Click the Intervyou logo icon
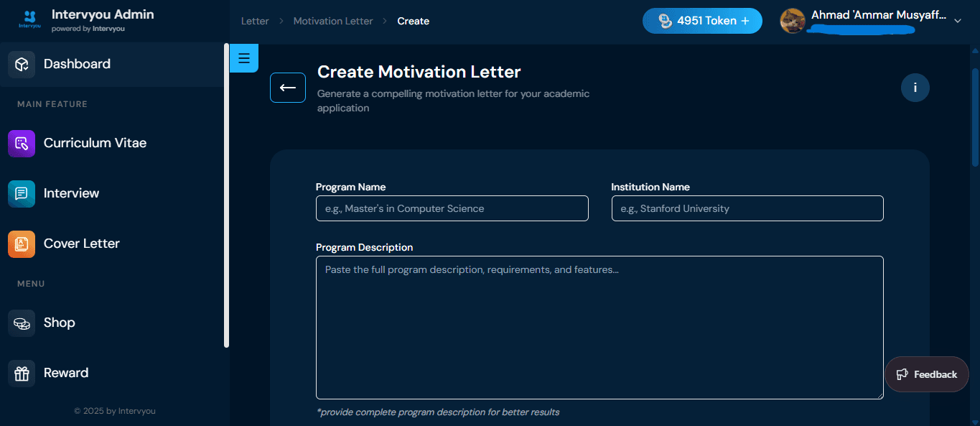The height and width of the screenshot is (426, 980). (x=28, y=19)
